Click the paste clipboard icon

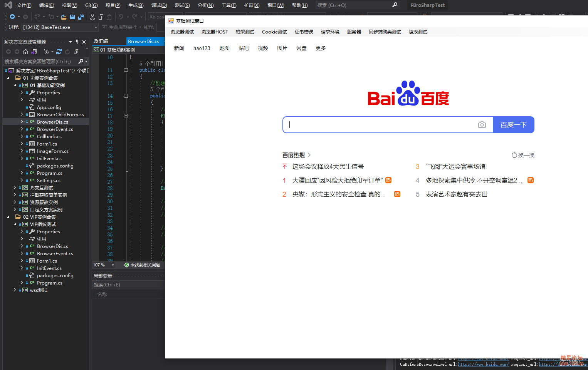pyautogui.click(x=109, y=17)
